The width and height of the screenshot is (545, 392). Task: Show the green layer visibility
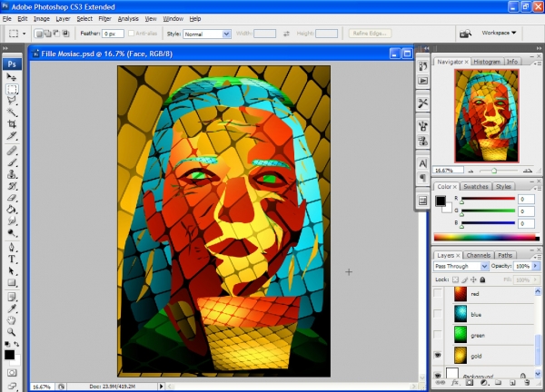pos(438,335)
